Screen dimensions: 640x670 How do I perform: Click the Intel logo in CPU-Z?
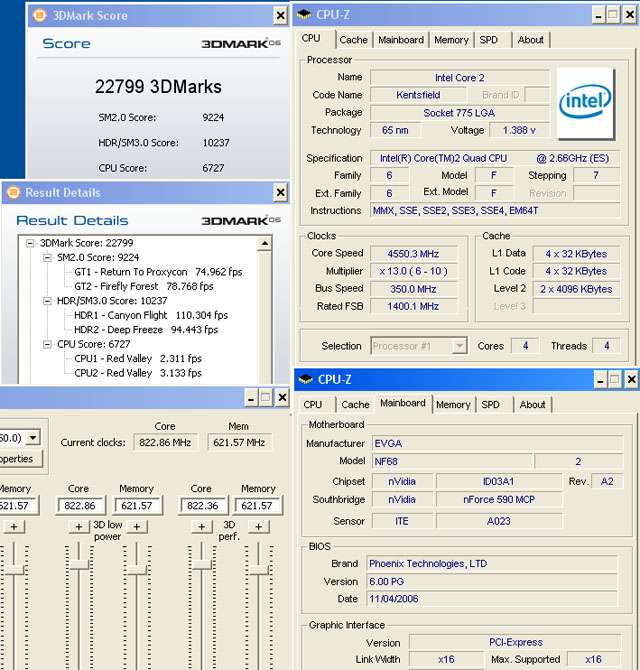tap(586, 104)
